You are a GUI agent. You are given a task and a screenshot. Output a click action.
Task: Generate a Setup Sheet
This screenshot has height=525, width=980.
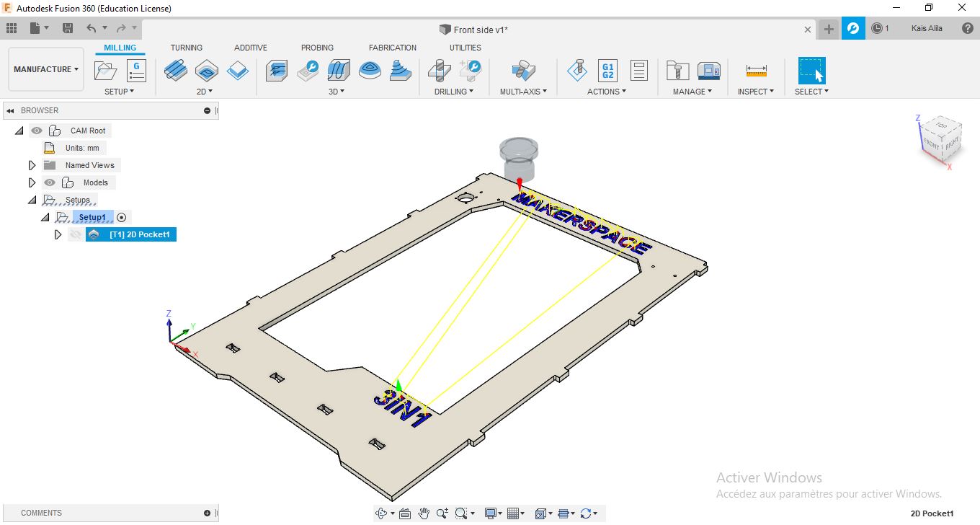coord(638,71)
